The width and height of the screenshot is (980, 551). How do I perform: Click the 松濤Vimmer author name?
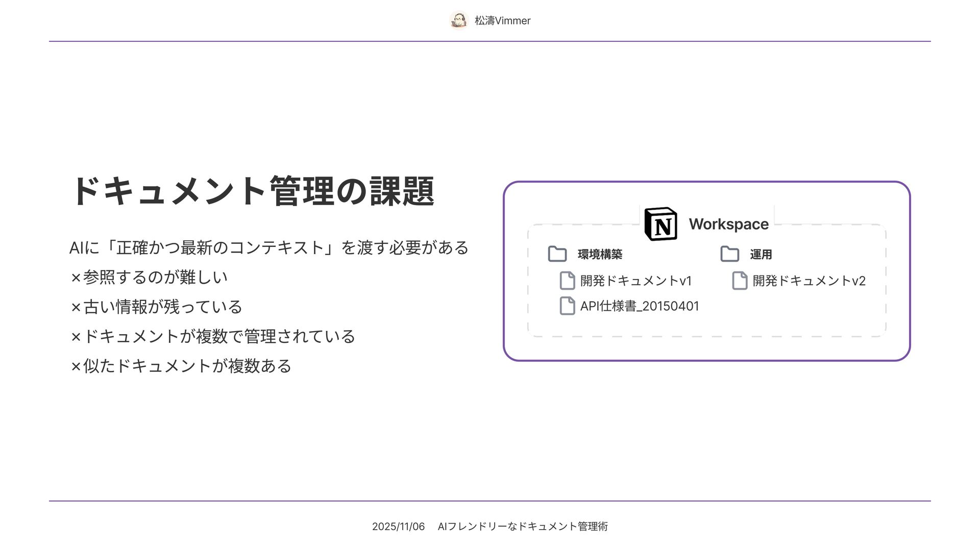(502, 21)
